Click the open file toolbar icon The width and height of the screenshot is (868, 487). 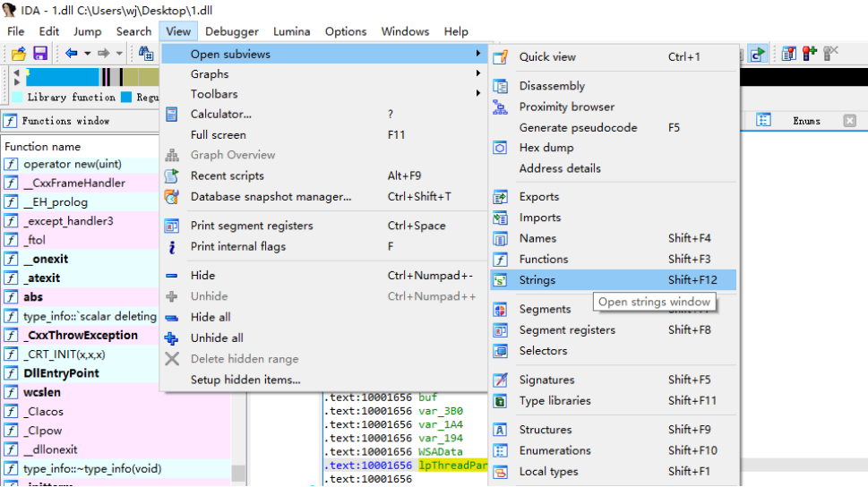click(x=19, y=54)
